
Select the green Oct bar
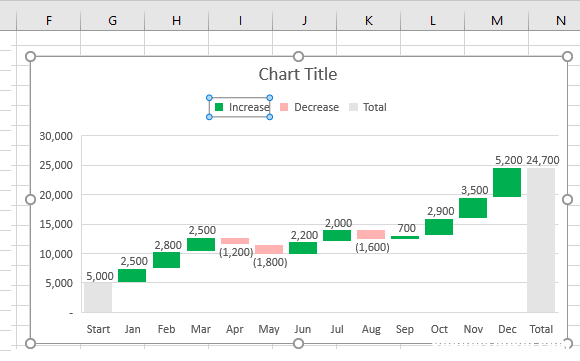pyautogui.click(x=439, y=227)
